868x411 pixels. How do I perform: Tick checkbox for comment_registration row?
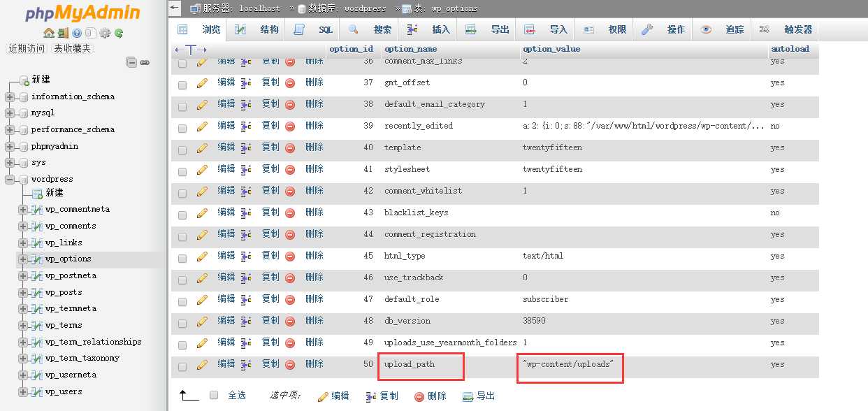coord(182,236)
